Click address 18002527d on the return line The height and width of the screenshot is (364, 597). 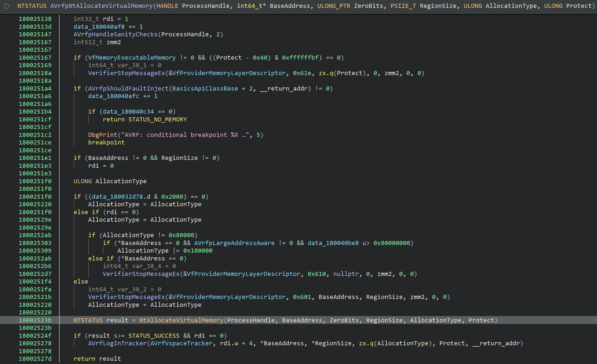tap(35, 359)
